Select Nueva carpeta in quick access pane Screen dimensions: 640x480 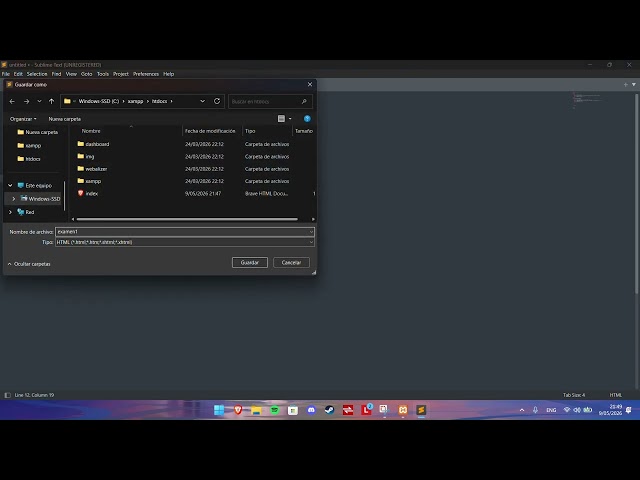[x=38, y=132]
